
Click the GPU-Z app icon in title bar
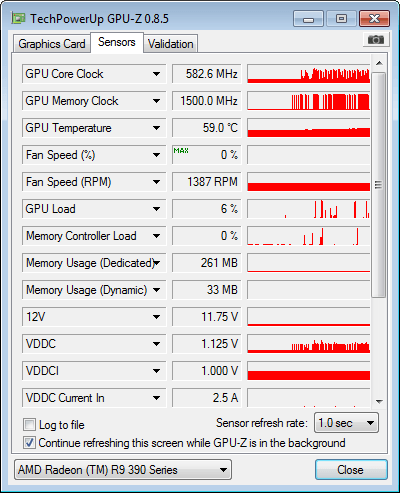point(18,18)
